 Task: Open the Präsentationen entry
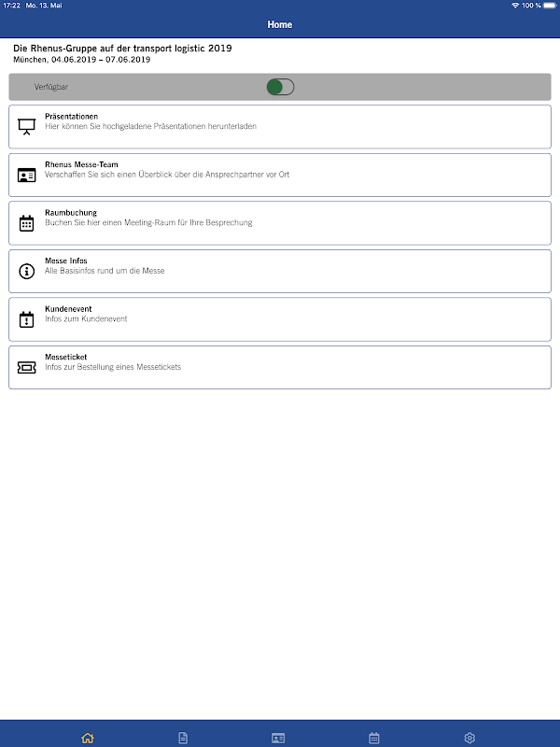tap(280, 127)
